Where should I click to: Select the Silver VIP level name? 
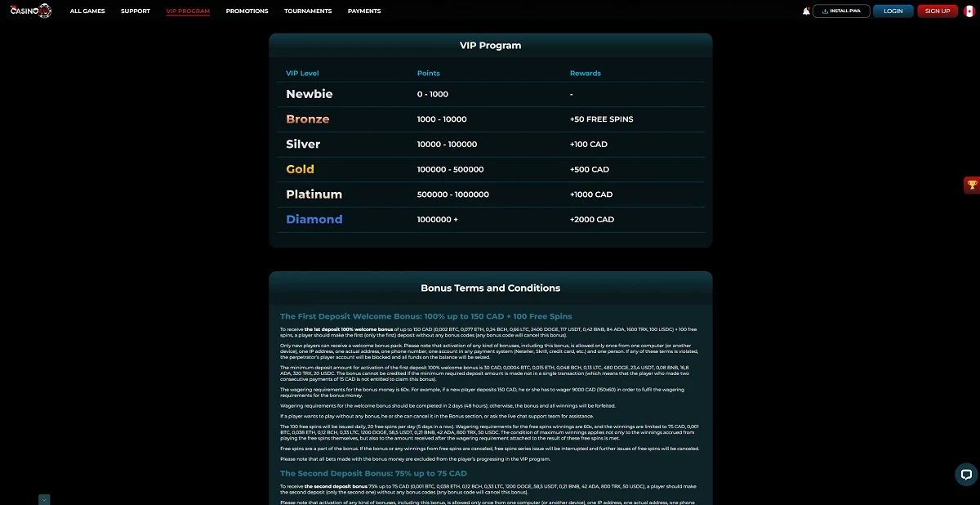coord(303,144)
